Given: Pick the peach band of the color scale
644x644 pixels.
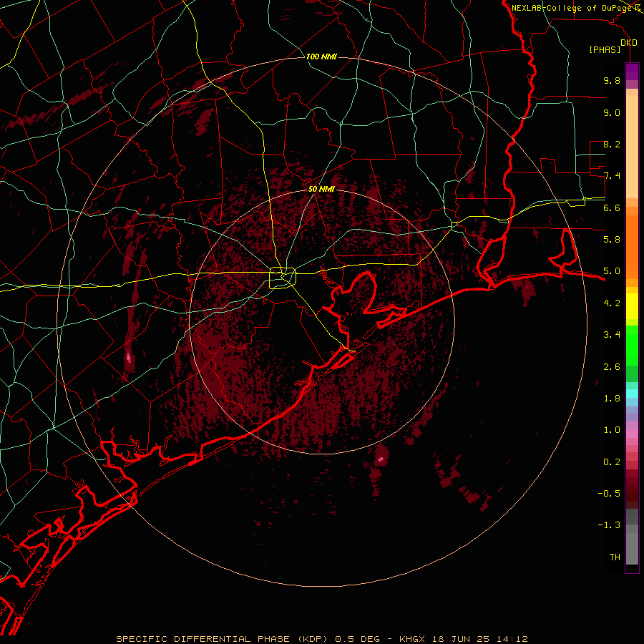Looking at the screenshot, I should (x=632, y=147).
